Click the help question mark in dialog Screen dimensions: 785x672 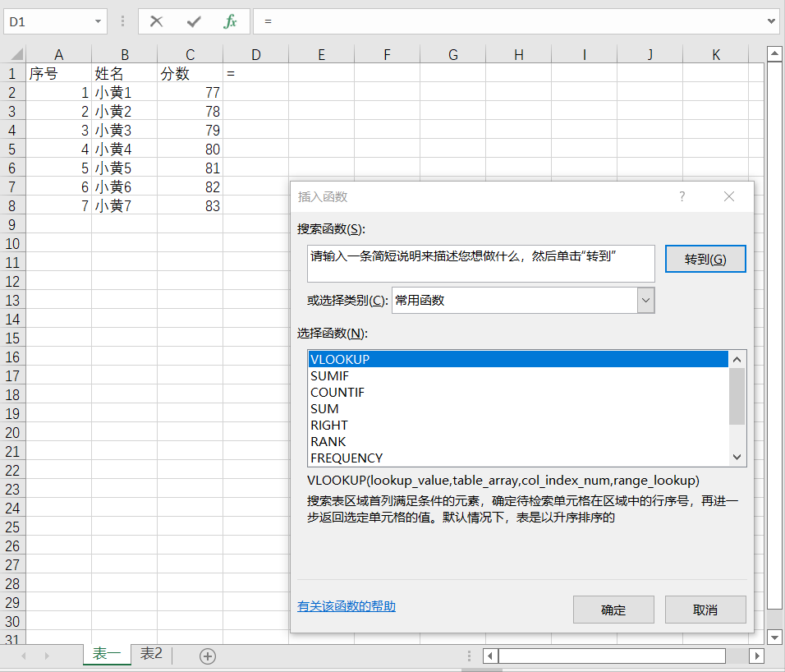click(x=682, y=196)
